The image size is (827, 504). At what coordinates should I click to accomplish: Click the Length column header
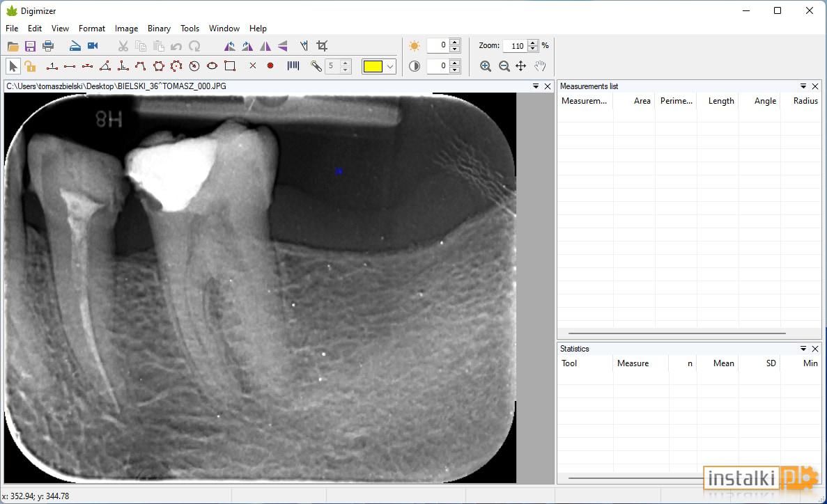(x=720, y=101)
